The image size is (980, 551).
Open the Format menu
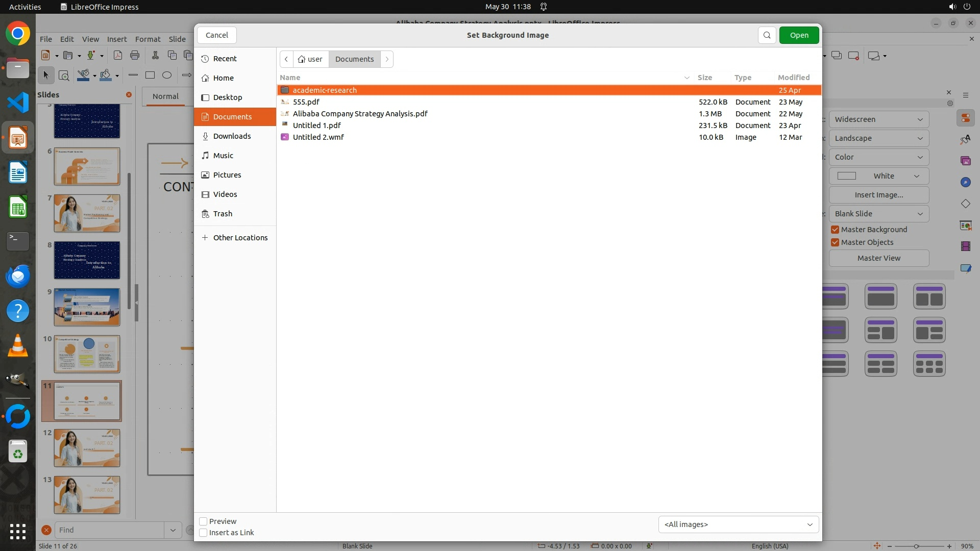click(148, 39)
